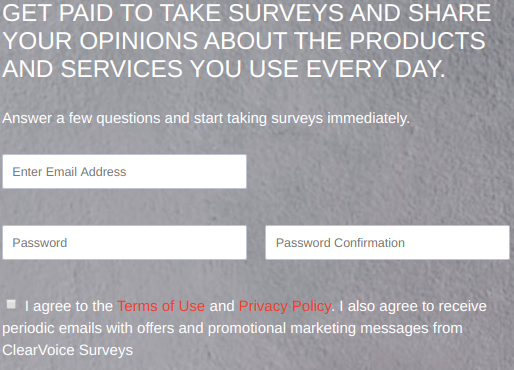514x370 pixels.
Task: Click the 'ClearVoice Surveys' text
Action: tap(67, 350)
